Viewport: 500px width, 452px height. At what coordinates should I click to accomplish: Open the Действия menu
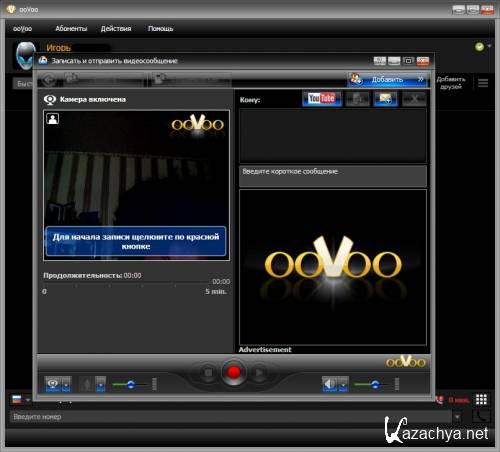tap(116, 29)
